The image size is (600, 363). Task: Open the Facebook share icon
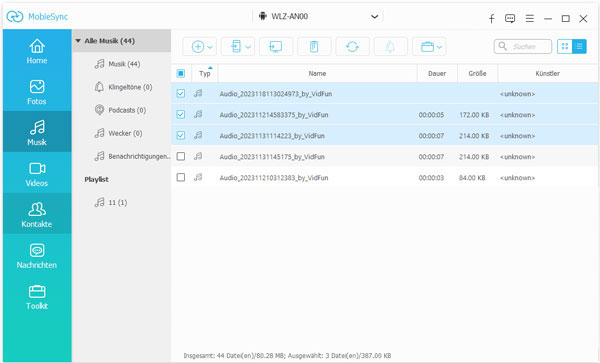(492, 18)
